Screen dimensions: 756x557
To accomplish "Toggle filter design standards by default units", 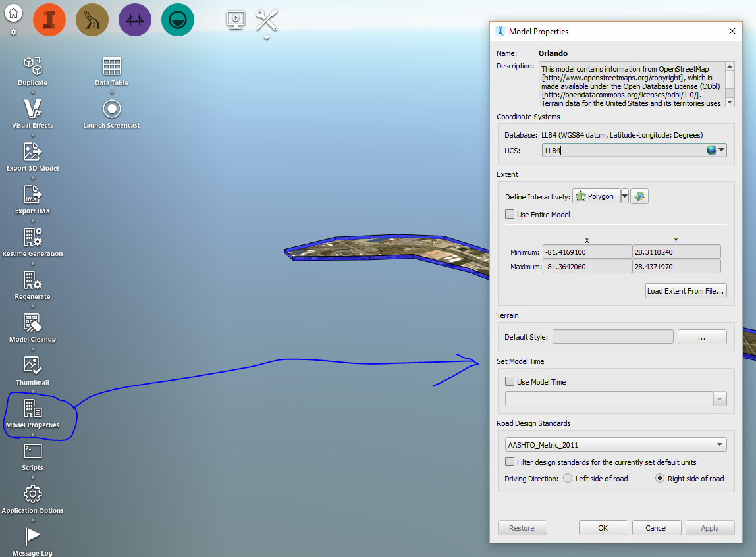I will (510, 462).
